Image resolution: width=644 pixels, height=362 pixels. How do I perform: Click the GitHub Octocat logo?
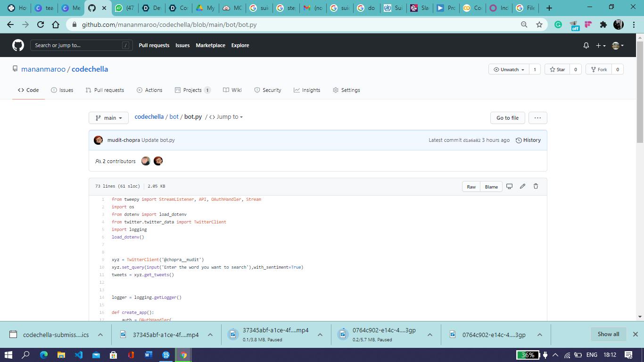(18, 45)
